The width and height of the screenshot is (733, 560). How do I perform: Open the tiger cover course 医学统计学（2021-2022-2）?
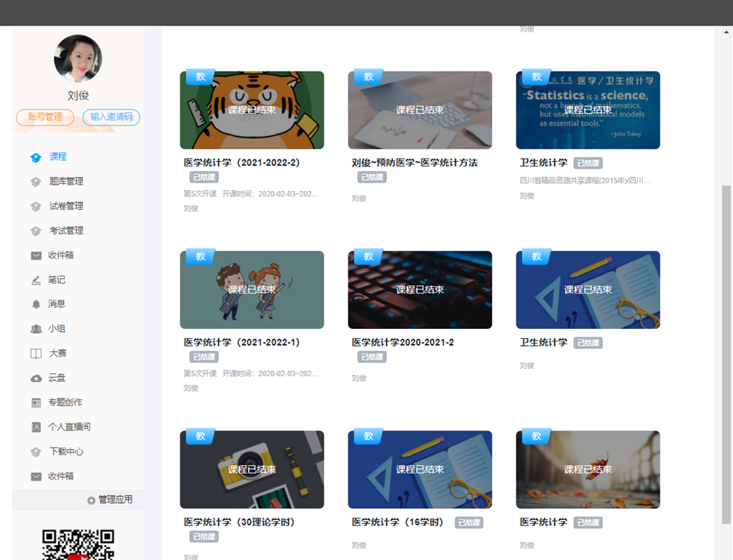click(x=251, y=110)
